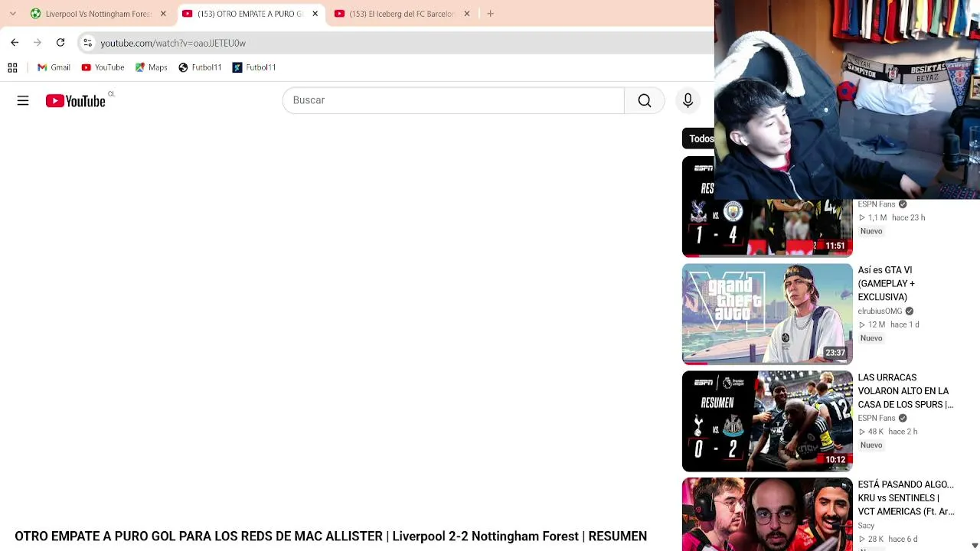Open the YouTube guide hamburger menu
980x551 pixels.
[x=23, y=100]
